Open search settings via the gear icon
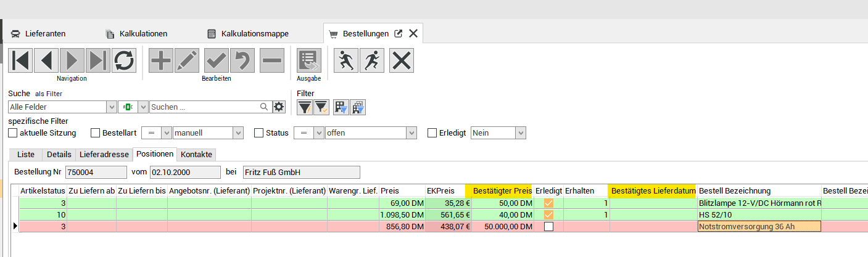 click(x=279, y=107)
